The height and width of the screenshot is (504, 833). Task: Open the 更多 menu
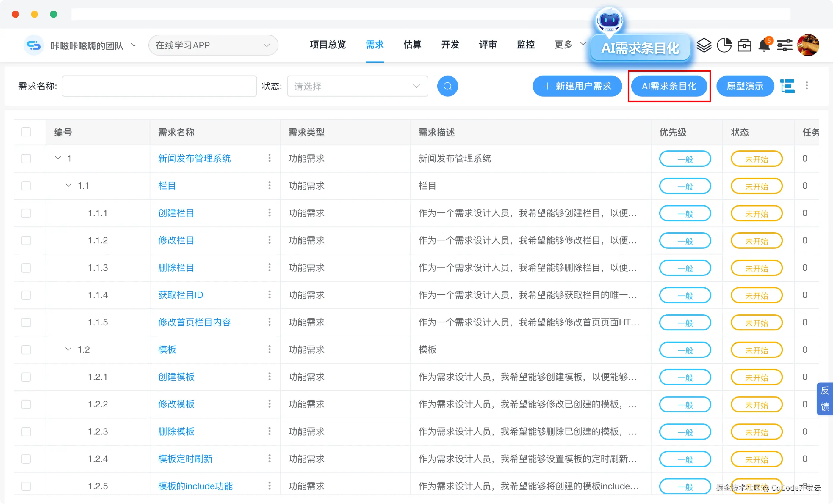563,45
